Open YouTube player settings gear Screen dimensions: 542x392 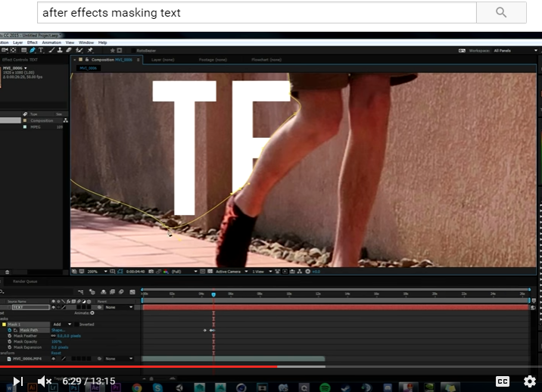click(529, 381)
